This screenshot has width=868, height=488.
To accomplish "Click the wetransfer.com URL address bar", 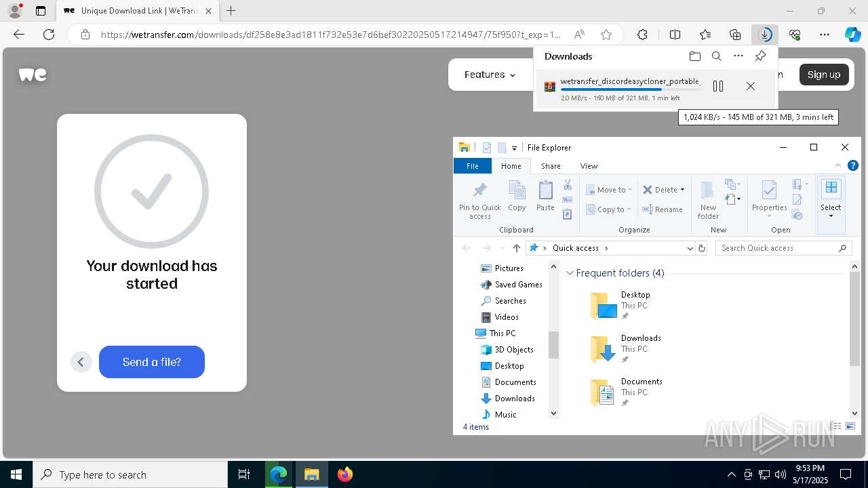I will [x=330, y=35].
